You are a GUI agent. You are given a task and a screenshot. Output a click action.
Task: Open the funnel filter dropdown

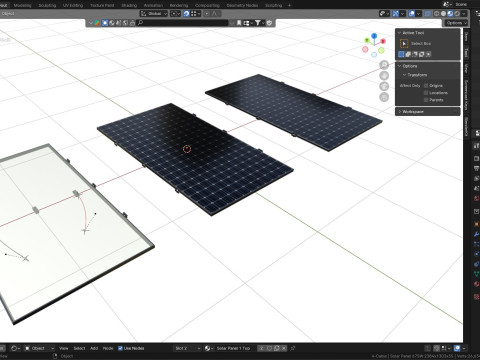(x=260, y=23)
